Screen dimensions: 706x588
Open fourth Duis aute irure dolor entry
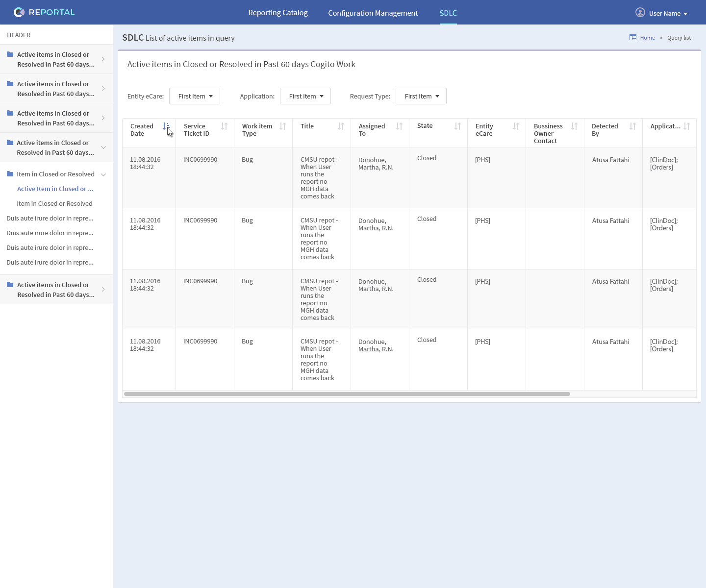click(50, 262)
